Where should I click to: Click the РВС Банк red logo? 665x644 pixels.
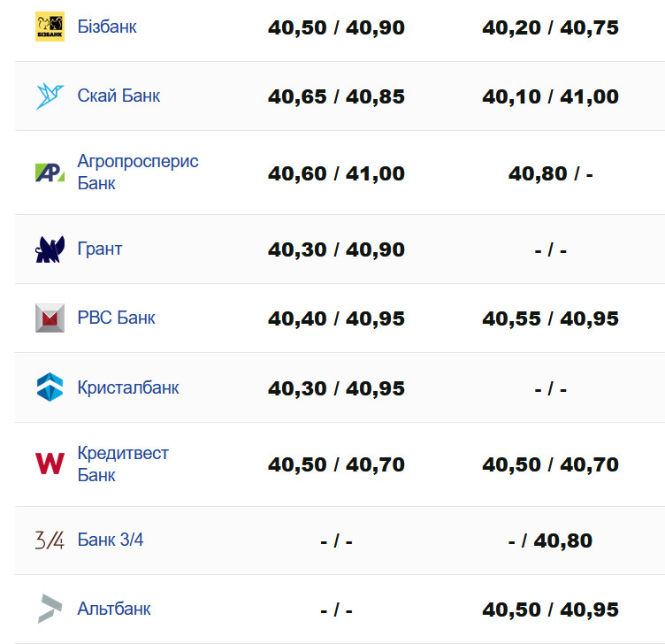50,318
